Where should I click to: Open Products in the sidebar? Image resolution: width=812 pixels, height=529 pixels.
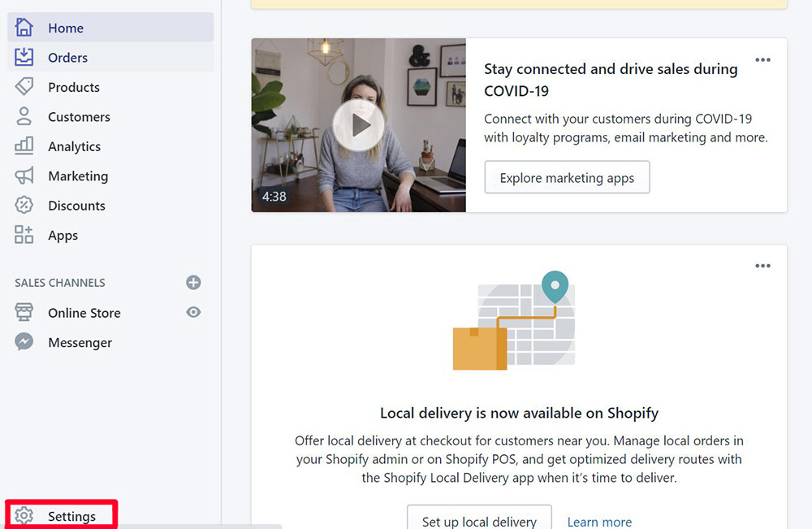pyautogui.click(x=110, y=86)
